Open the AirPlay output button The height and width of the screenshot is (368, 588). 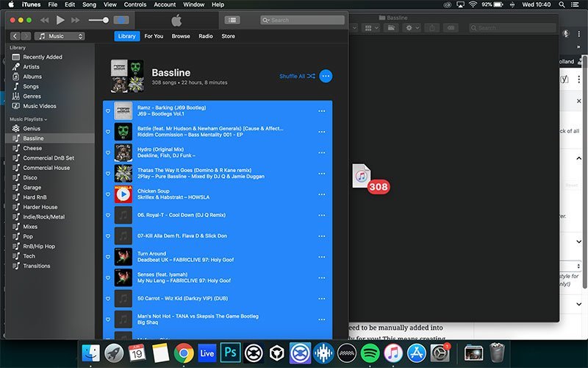pyautogui.click(x=121, y=20)
